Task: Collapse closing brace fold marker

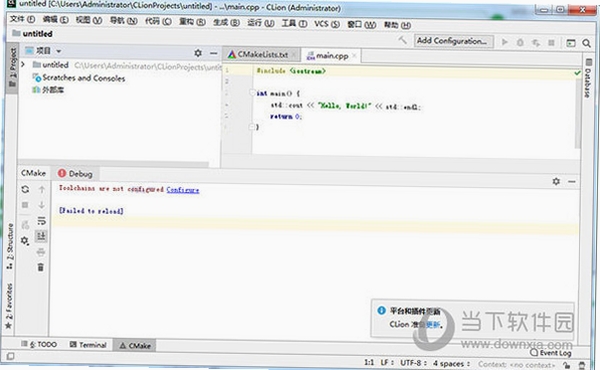Action: pos(252,127)
